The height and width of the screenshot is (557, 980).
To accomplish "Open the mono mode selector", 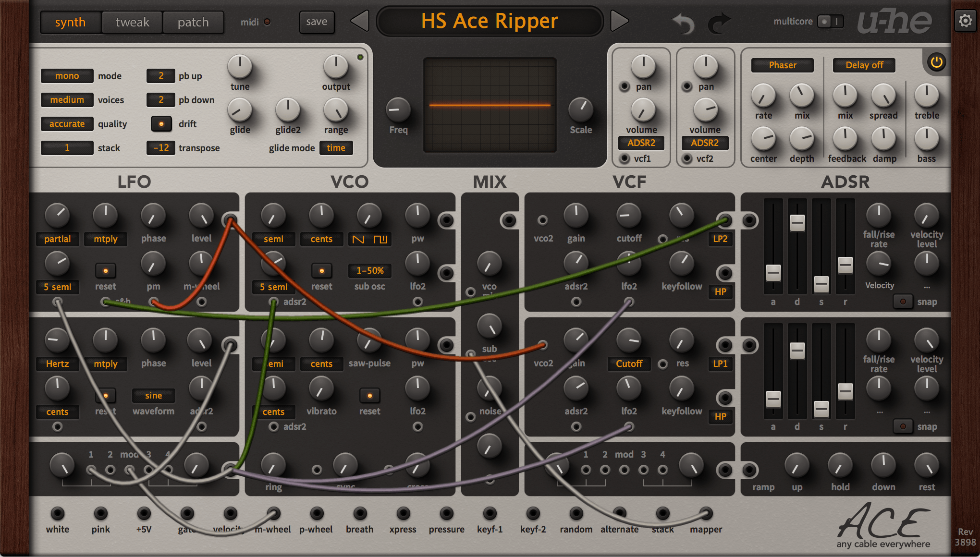I will click(x=67, y=76).
